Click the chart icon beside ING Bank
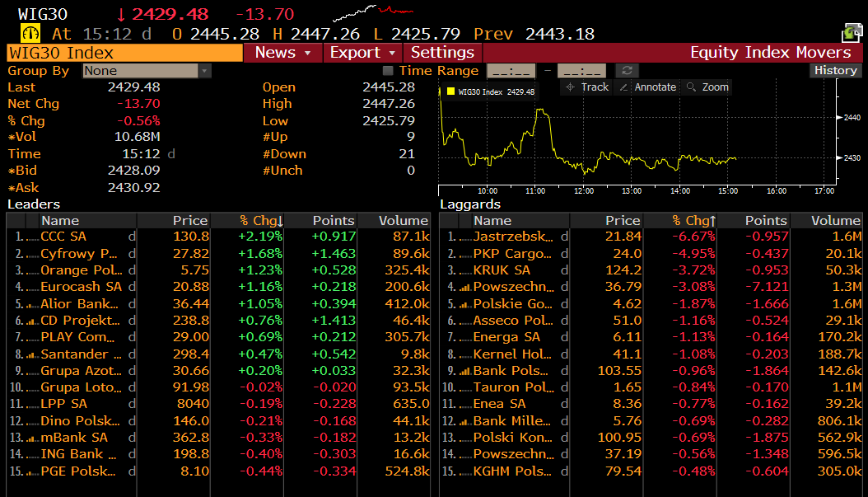Viewport: 868px width, 497px height. tap(33, 455)
